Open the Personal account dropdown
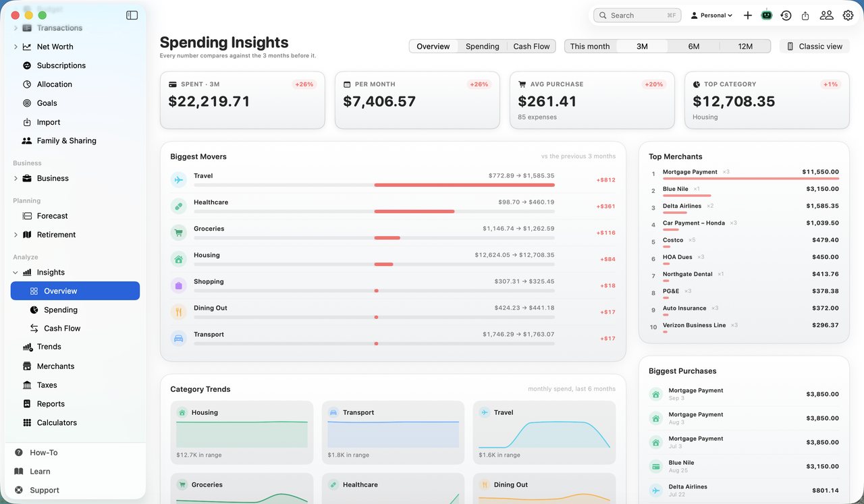Viewport: 864px width, 504px height. click(711, 15)
